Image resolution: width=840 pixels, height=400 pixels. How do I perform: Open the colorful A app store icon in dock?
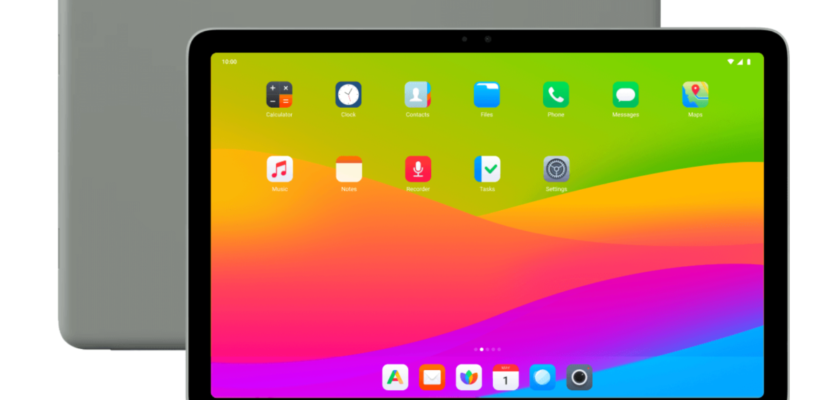pyautogui.click(x=395, y=378)
